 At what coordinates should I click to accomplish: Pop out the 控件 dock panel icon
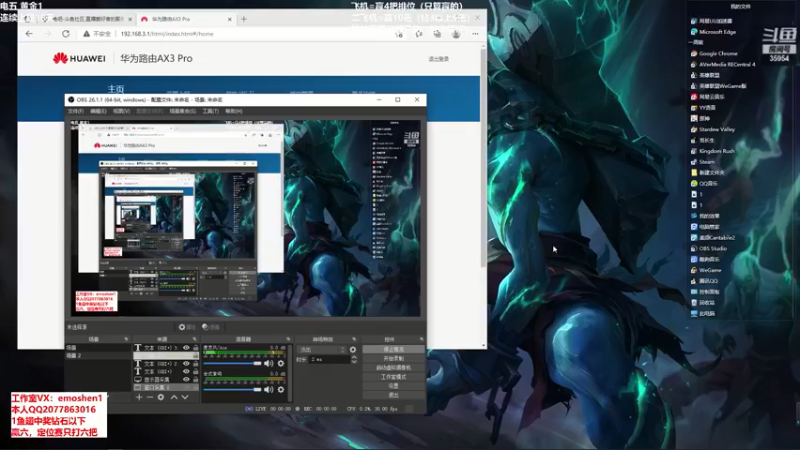point(421,339)
